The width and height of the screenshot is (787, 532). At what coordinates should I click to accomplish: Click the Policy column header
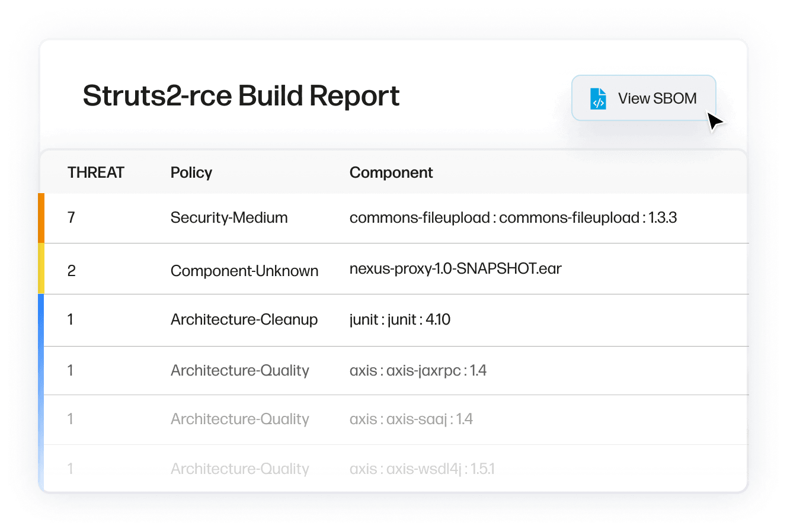(x=191, y=172)
